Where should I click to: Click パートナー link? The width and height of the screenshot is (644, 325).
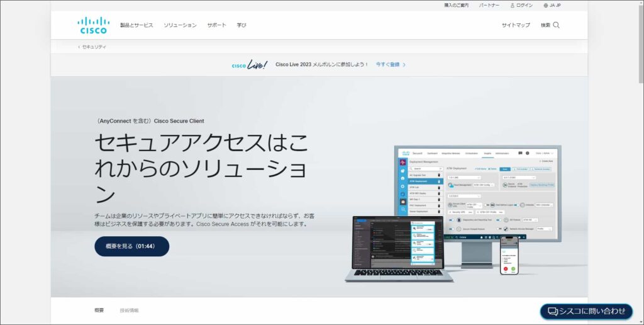[489, 5]
